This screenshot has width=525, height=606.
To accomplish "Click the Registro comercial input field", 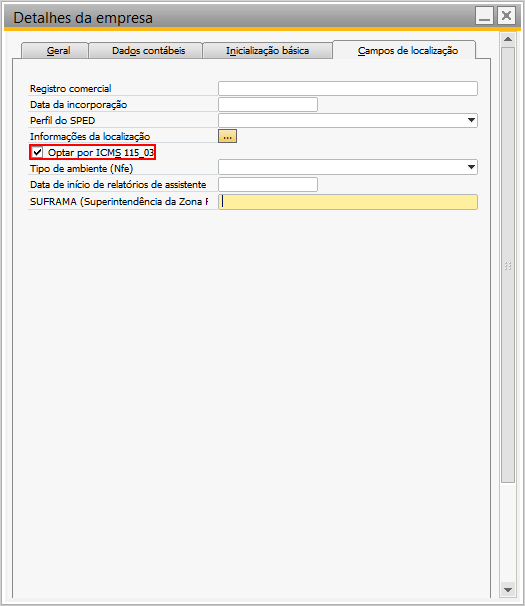I will (348, 89).
